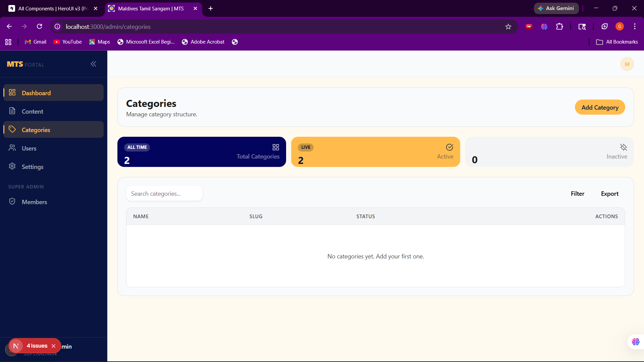Image resolution: width=644 pixels, height=362 pixels.
Task: Open the Gmail bookmark
Action: [x=36, y=42]
